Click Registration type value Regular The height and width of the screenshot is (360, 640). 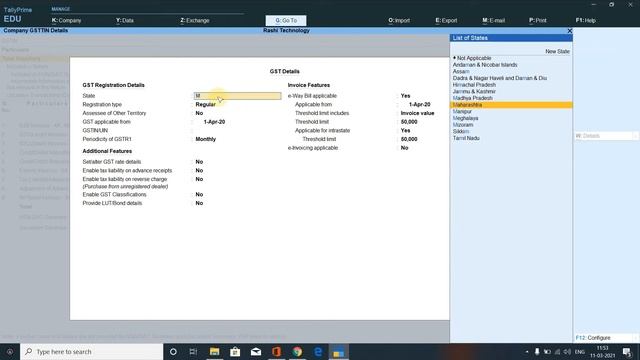(205, 104)
